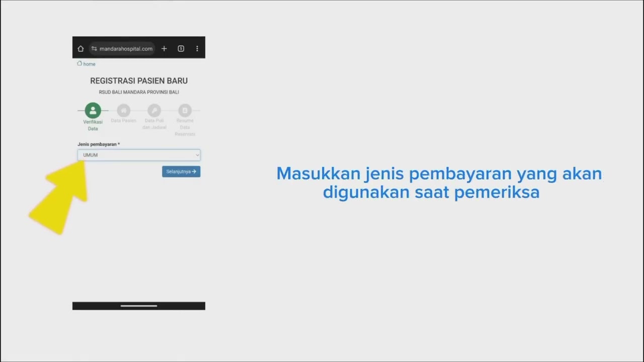This screenshot has height=362, width=644.
Task: Click the REGISTRASI PASIEN BARU heading
Action: pyautogui.click(x=139, y=81)
